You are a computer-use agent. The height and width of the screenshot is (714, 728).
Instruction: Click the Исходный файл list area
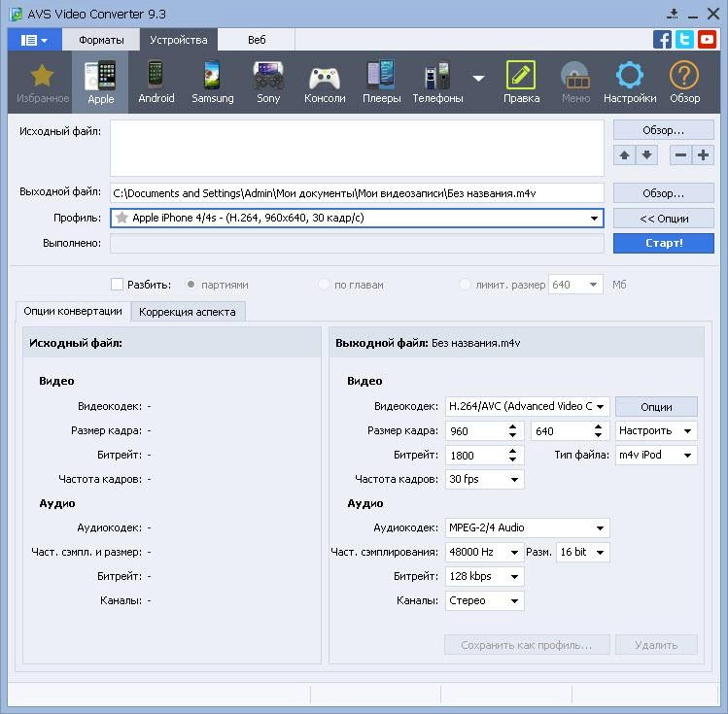pos(357,148)
